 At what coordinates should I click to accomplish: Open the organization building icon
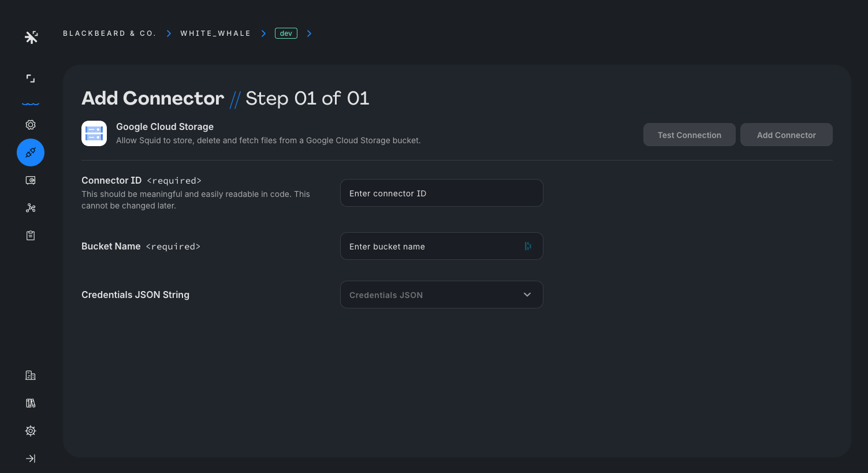pos(31,375)
